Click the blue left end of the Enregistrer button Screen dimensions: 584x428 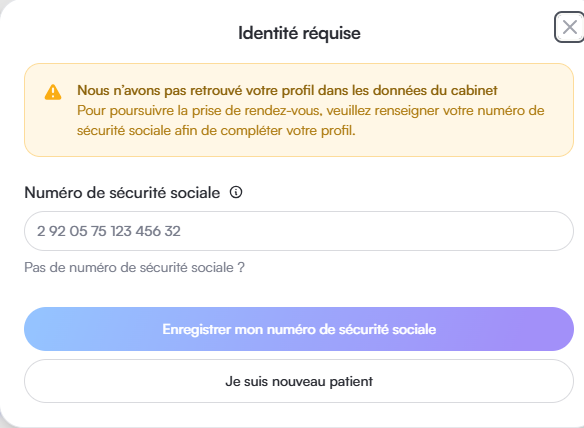point(50,329)
